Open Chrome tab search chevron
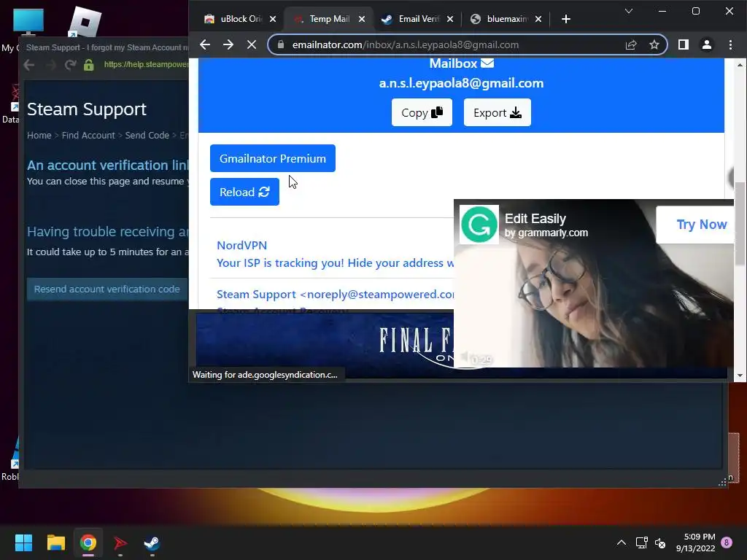 click(629, 11)
